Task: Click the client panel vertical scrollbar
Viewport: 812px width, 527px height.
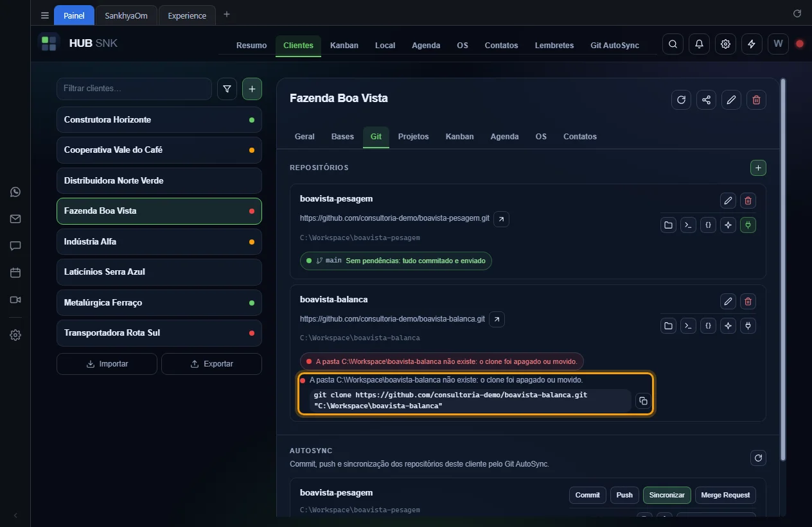Action: [x=782, y=270]
